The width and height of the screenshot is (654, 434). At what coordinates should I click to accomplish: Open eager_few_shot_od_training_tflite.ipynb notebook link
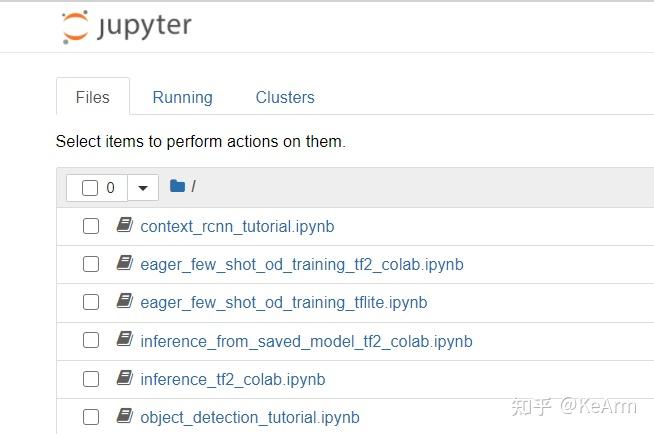coord(284,303)
